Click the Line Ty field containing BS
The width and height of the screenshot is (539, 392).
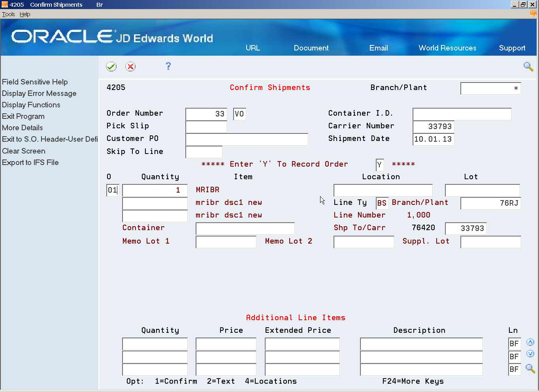tap(382, 203)
